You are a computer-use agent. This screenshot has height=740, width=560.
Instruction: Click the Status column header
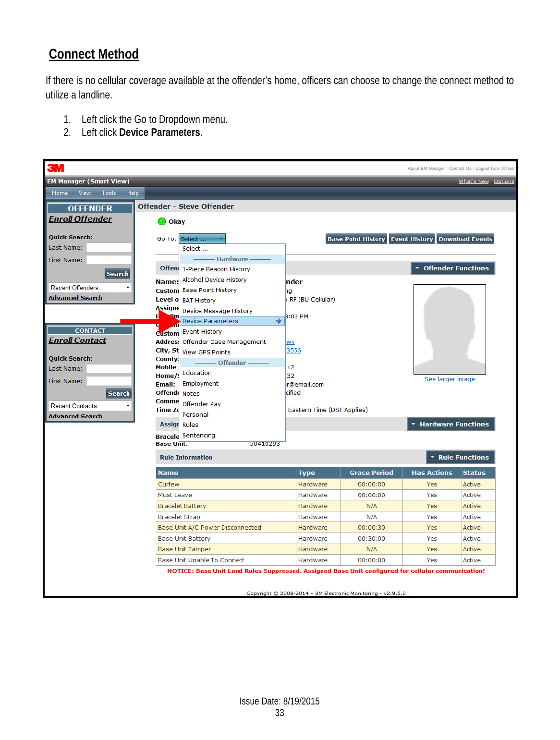tap(478, 473)
